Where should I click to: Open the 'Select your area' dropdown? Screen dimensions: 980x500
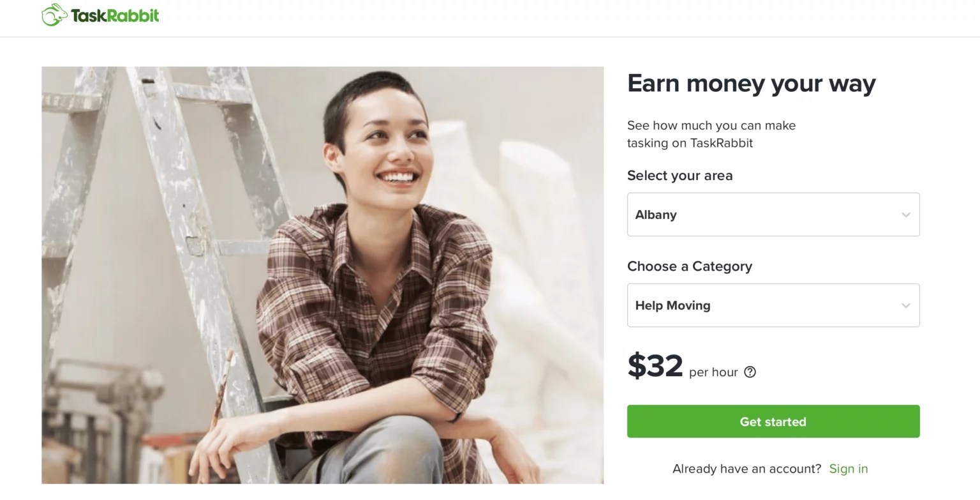tap(773, 215)
